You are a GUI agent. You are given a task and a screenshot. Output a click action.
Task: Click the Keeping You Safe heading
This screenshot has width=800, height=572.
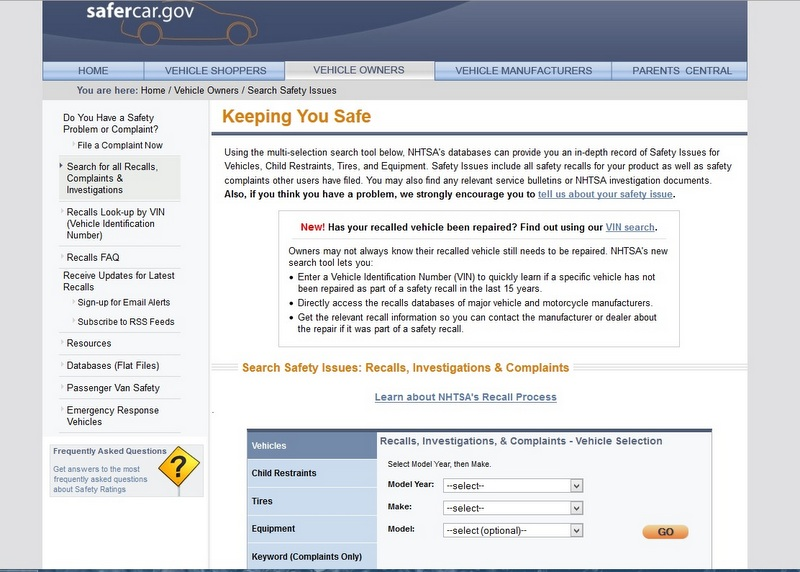coord(296,116)
